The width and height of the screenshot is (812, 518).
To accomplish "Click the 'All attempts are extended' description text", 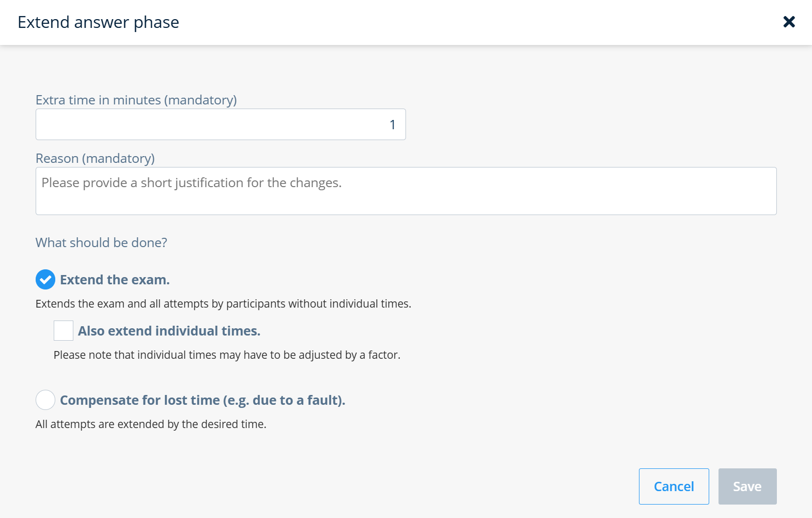I will (151, 424).
